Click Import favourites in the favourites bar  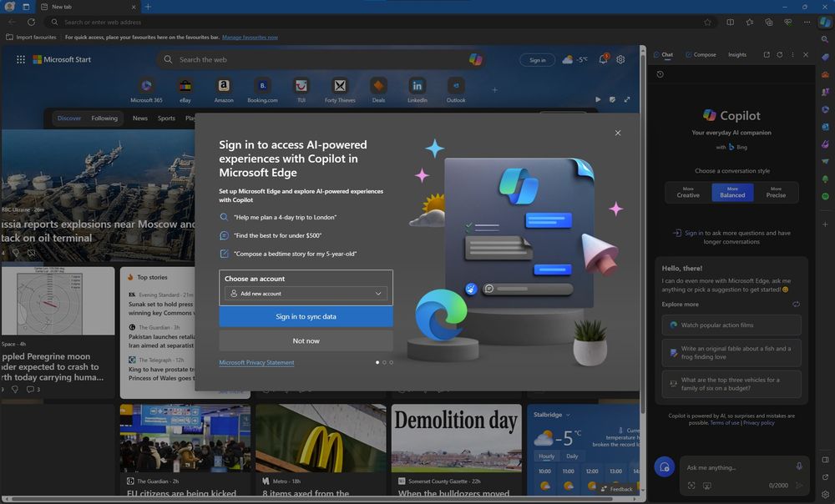(31, 38)
